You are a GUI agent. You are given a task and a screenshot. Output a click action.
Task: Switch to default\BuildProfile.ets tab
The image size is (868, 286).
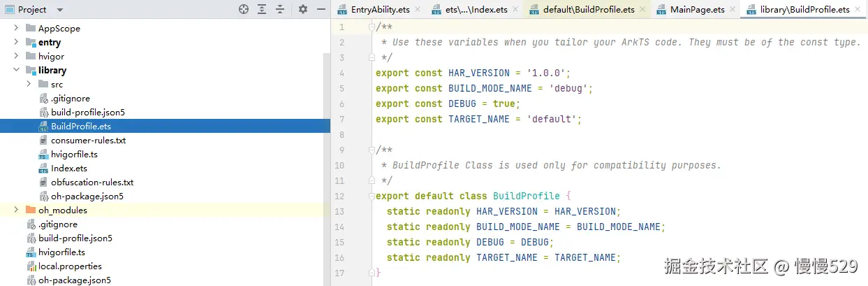(589, 9)
